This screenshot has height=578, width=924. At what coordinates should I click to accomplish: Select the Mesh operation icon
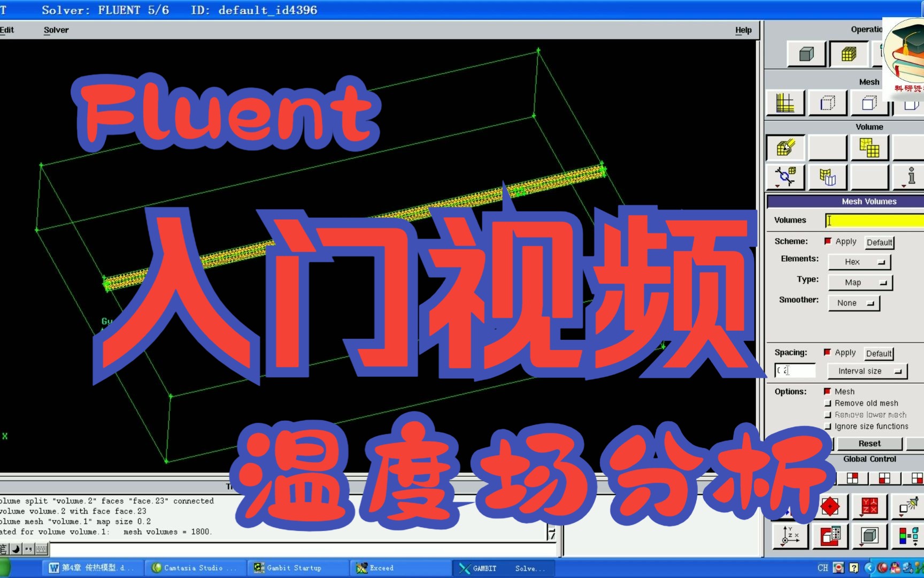point(849,55)
